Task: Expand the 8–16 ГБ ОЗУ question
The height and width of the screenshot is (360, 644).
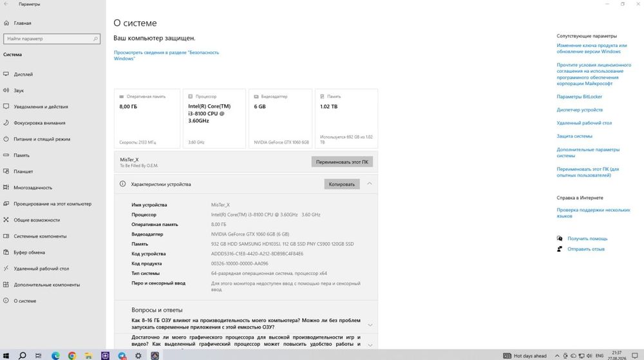Action: click(x=370, y=325)
